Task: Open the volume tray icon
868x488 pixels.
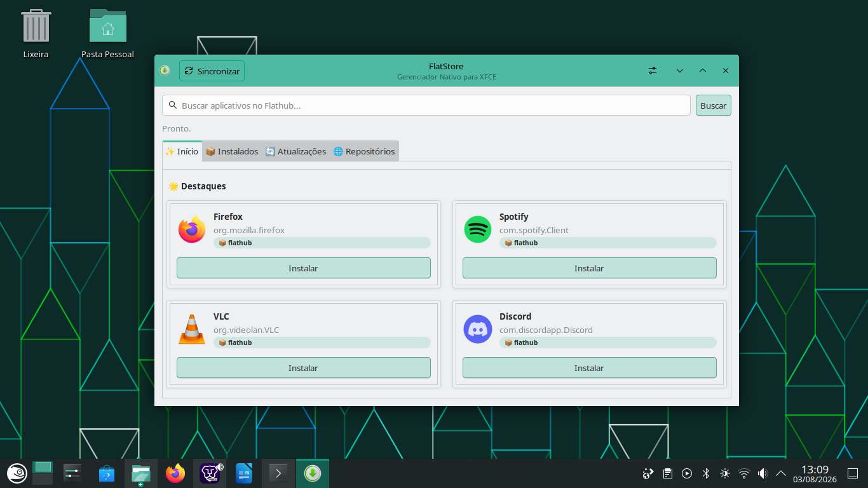Action: tap(763, 473)
